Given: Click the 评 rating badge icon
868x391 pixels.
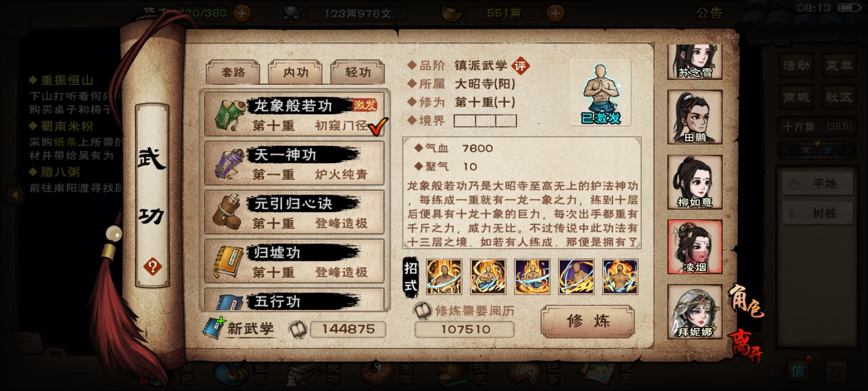Looking at the screenshot, I should 520,66.
